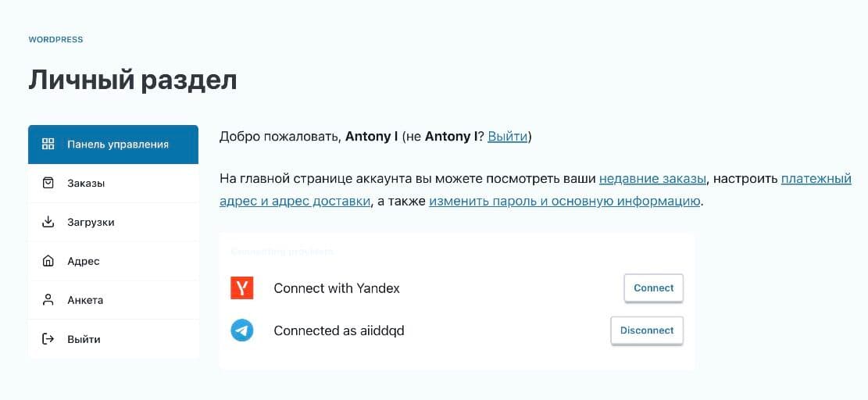Screen dimensions: 868x400
Task: Click the blue Telegram logo icon
Action: point(242,330)
